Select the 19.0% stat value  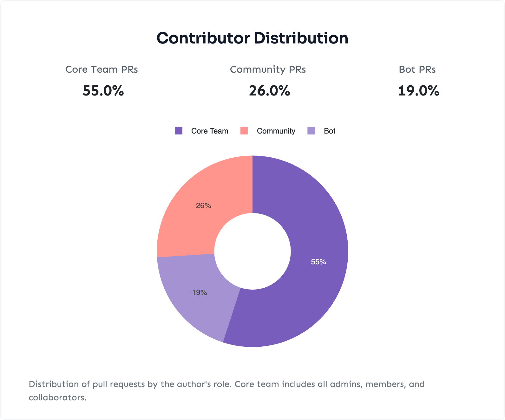pos(419,91)
